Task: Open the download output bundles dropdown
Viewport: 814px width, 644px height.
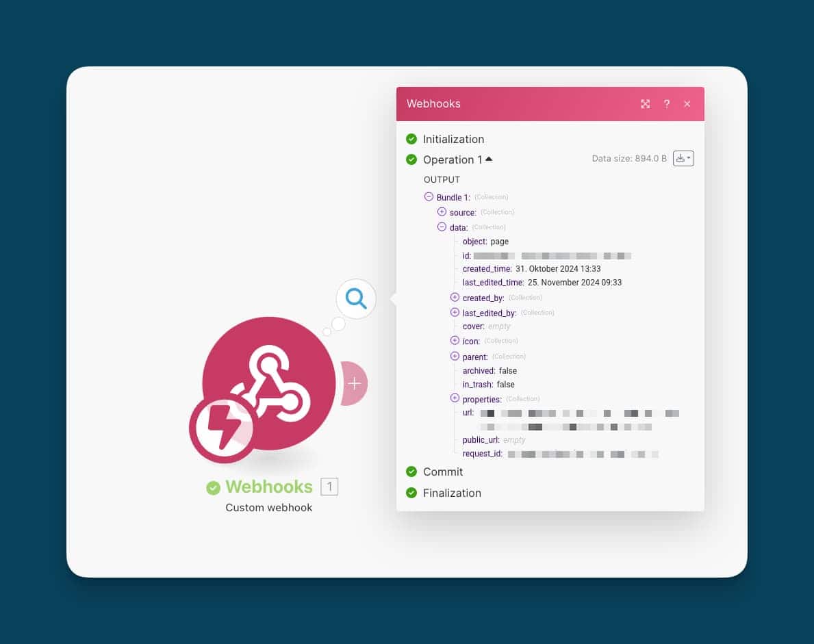Action: coord(683,158)
